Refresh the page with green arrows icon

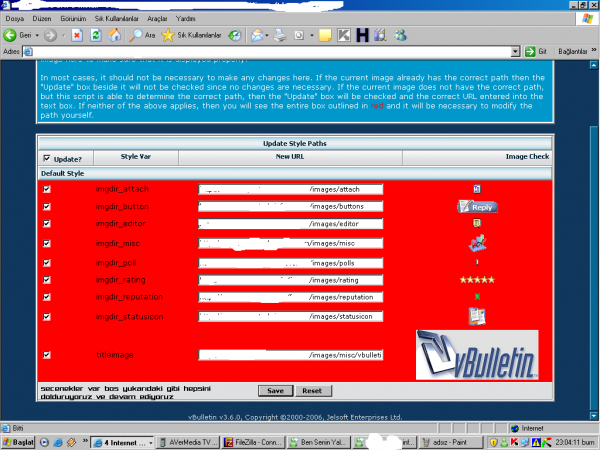tap(96, 36)
